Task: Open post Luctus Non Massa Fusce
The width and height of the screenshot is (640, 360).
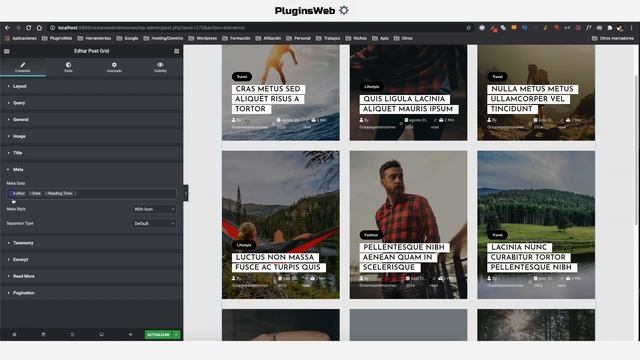Action: [279, 262]
